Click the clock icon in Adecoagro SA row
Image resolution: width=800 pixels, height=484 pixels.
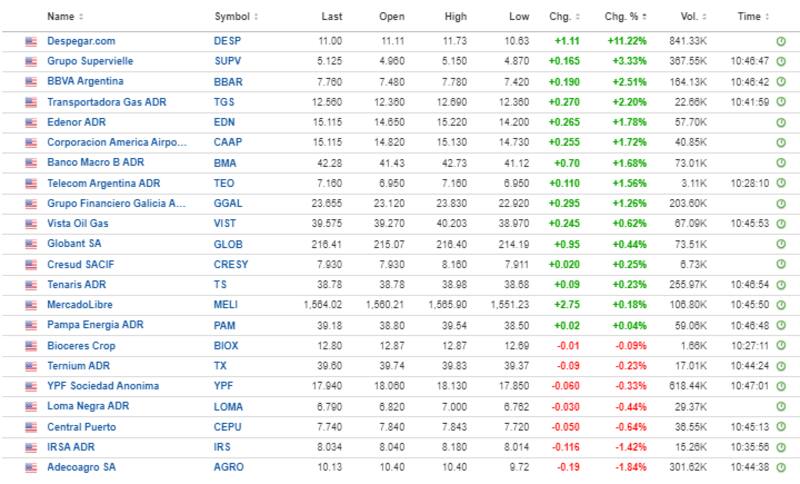pos(781,466)
